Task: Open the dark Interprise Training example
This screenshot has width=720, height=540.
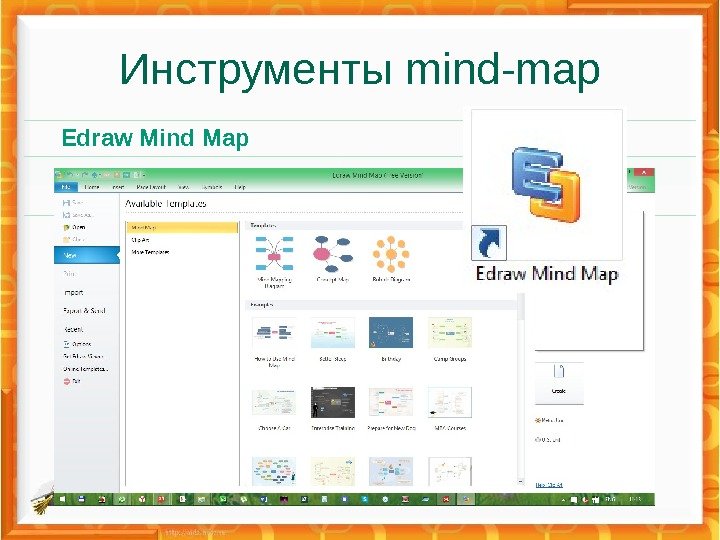Action: (332, 402)
